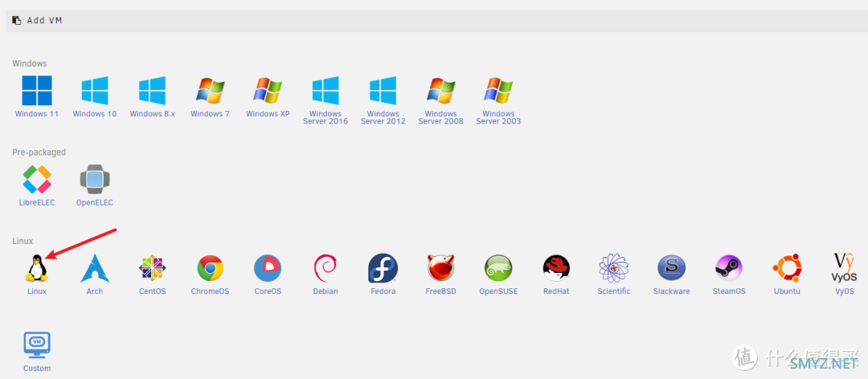
Task: Click the Linux section heading
Action: 23,241
